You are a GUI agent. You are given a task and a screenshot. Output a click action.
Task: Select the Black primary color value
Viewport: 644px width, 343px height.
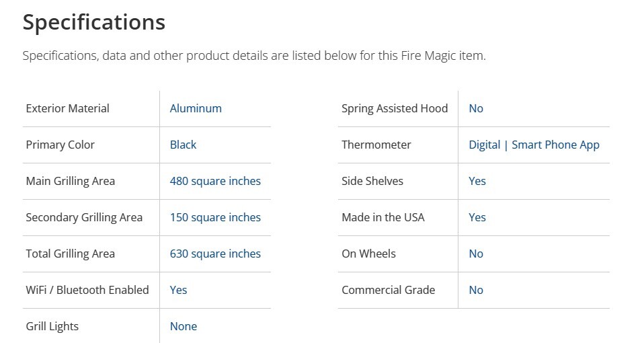(x=183, y=145)
